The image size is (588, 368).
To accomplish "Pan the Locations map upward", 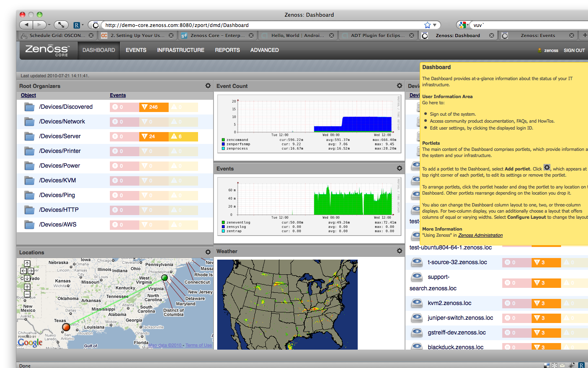I will click(x=27, y=263).
